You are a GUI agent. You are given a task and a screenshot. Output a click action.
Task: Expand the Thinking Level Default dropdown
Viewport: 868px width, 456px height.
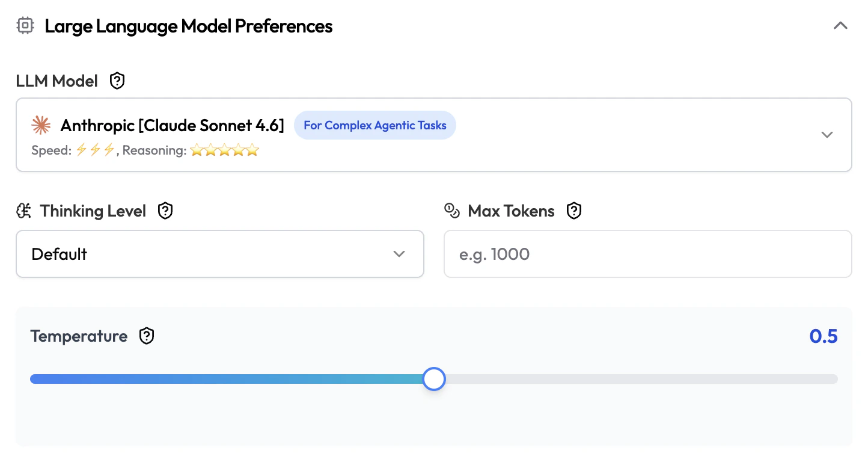click(x=220, y=254)
